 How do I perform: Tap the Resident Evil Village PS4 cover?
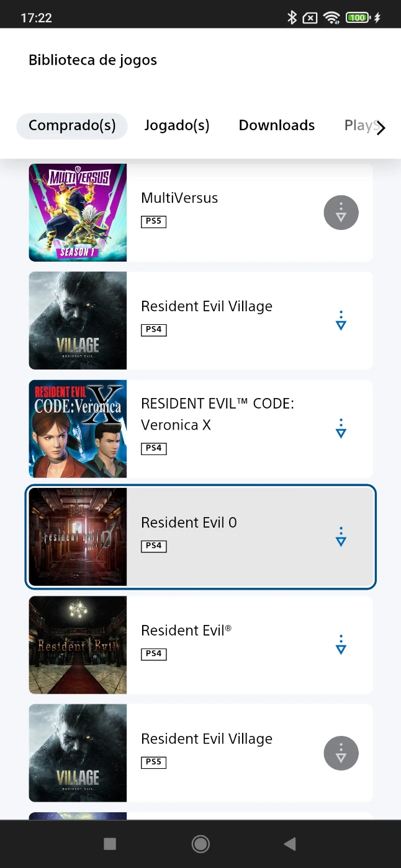78,321
